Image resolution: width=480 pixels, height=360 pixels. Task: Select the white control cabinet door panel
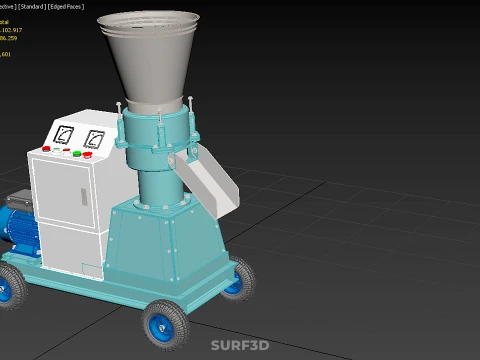click(64, 193)
